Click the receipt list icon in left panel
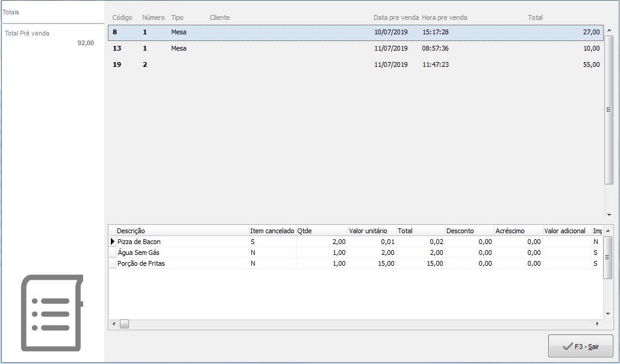Viewport: 620px width, 364px height. click(x=52, y=313)
